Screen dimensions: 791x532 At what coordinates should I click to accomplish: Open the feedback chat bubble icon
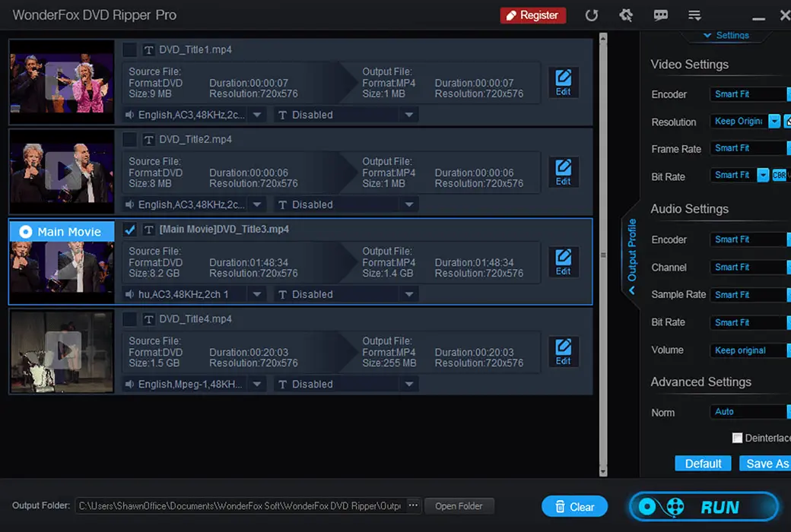click(x=661, y=15)
